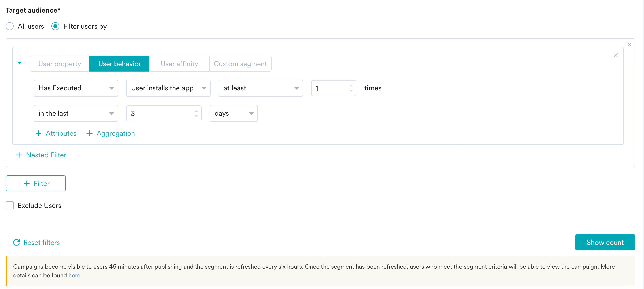Viewport: 644px width, 289px height.
Task: Click the Reset filters refresh icon
Action: [17, 242]
